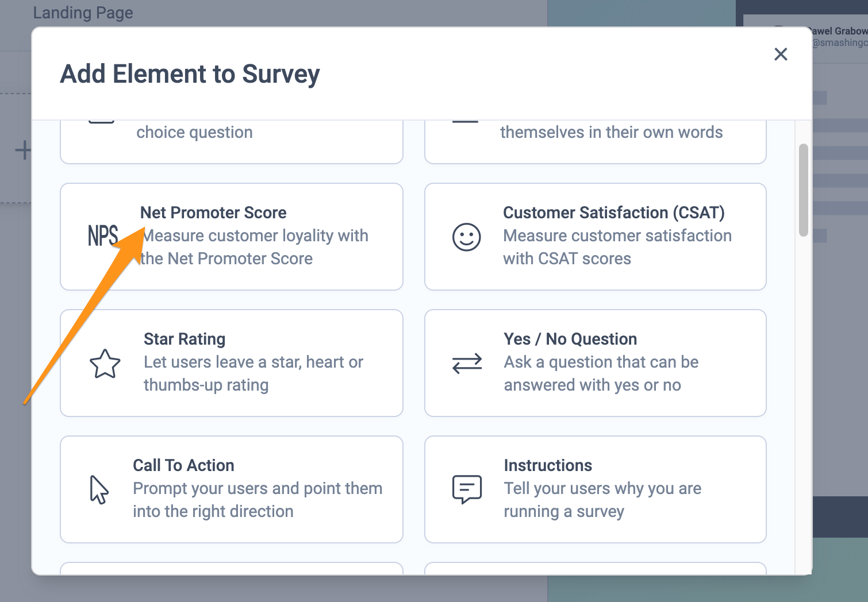868x602 pixels.
Task: Select the star outline icon
Action: click(x=105, y=364)
